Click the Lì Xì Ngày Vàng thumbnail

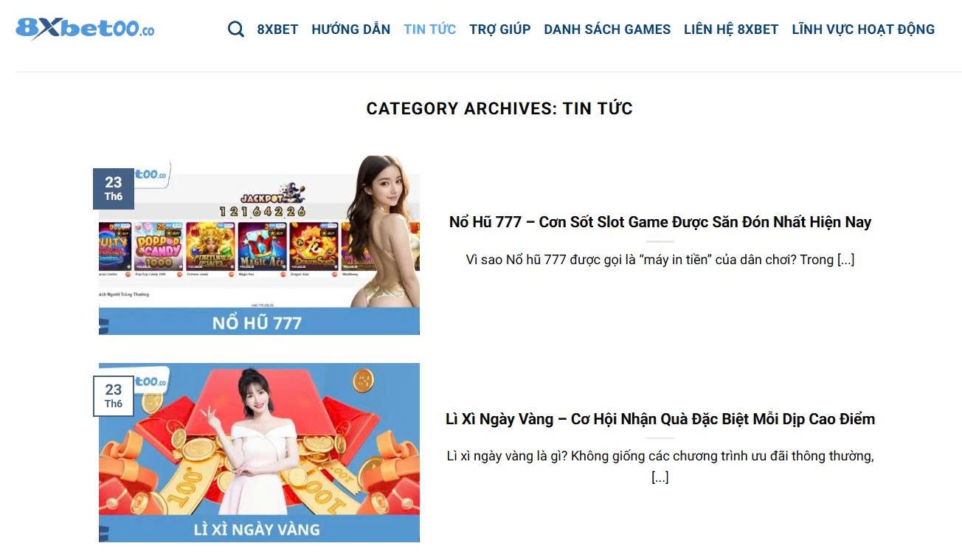[x=259, y=452]
